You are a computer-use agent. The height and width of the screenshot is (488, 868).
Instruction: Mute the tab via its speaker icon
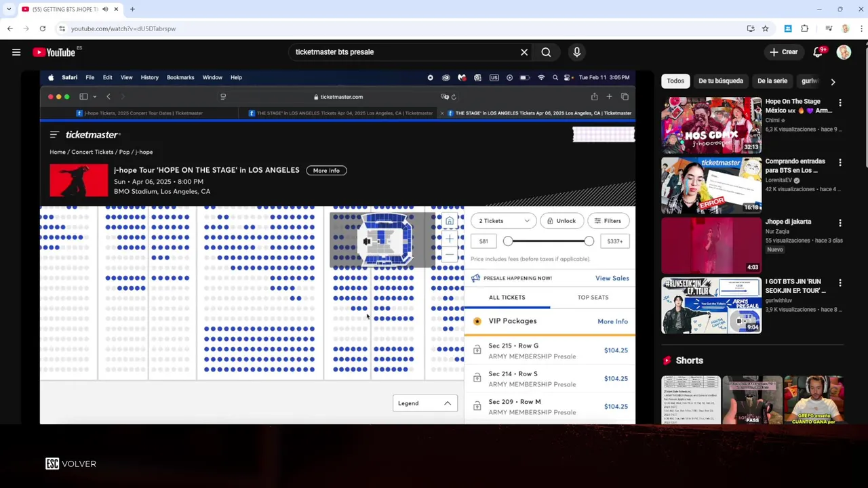[105, 9]
